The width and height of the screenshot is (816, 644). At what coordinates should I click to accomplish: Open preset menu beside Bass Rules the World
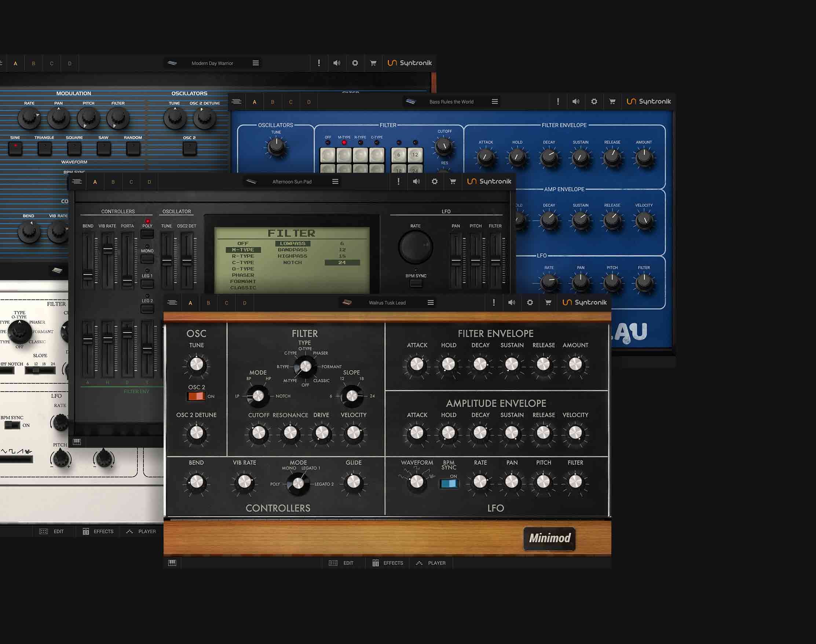[x=495, y=102]
